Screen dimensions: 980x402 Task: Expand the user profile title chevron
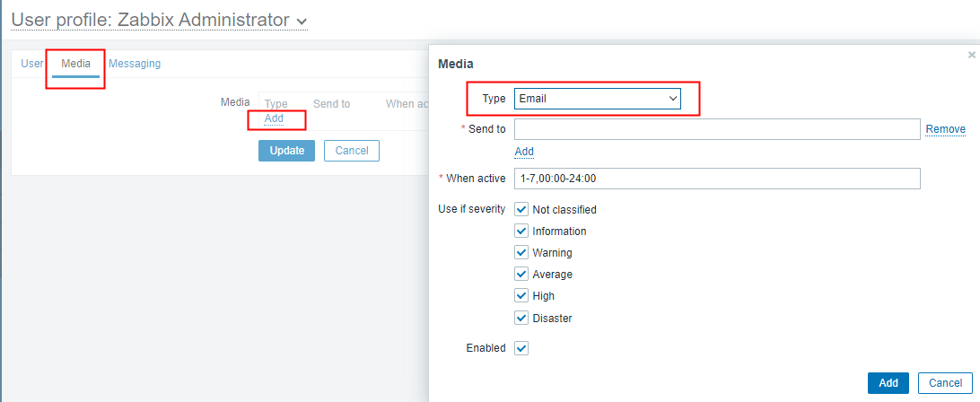[x=301, y=21]
